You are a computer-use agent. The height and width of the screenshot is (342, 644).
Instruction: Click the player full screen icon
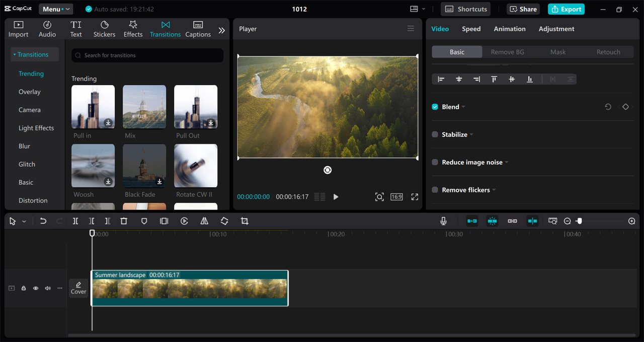pyautogui.click(x=415, y=197)
